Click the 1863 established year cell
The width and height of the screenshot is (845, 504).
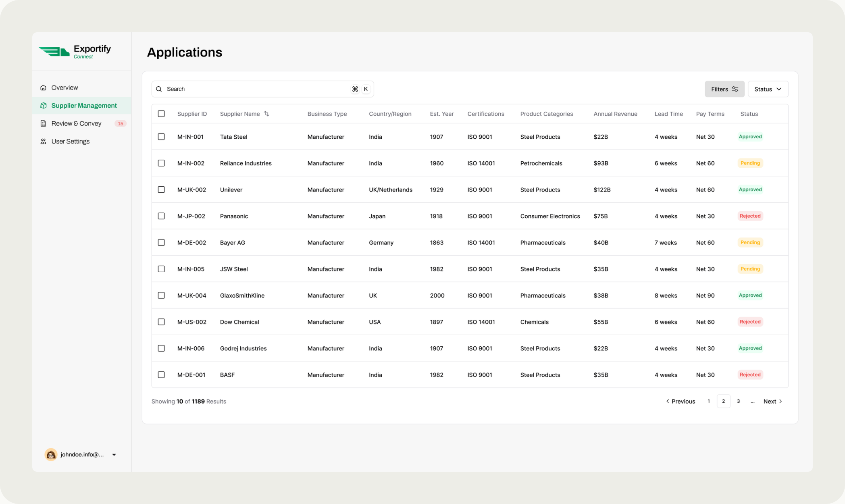437,243
